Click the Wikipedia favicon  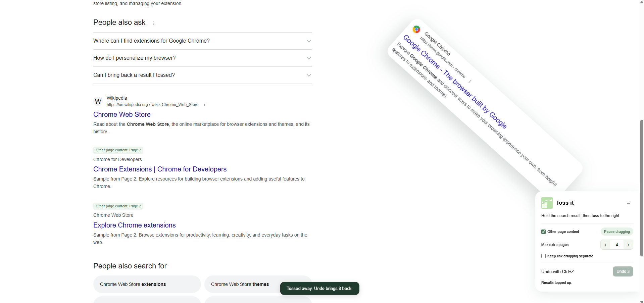click(x=98, y=101)
